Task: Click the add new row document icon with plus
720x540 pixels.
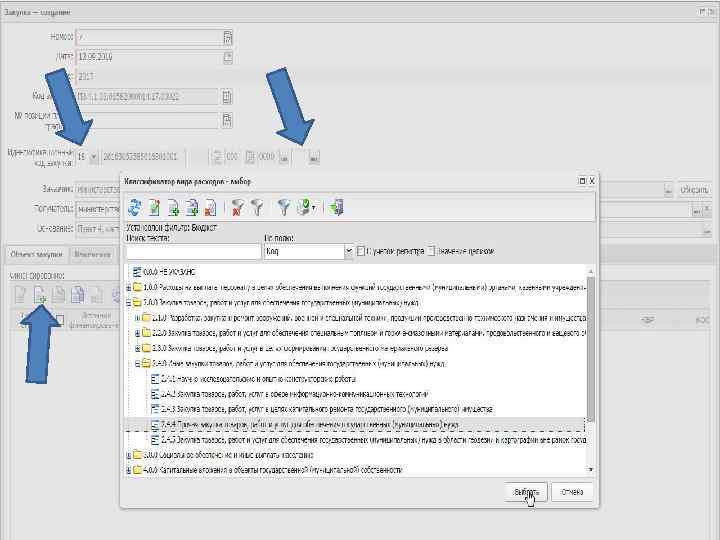Action: pyautogui.click(x=40, y=295)
